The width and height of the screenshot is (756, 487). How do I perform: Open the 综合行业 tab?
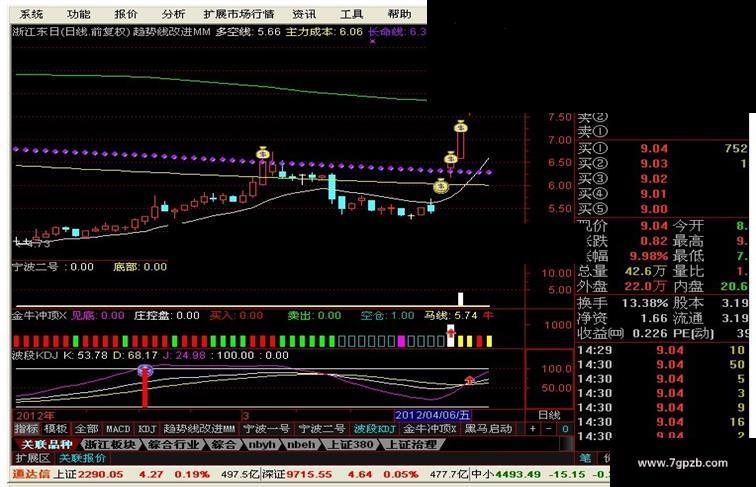tap(174, 444)
